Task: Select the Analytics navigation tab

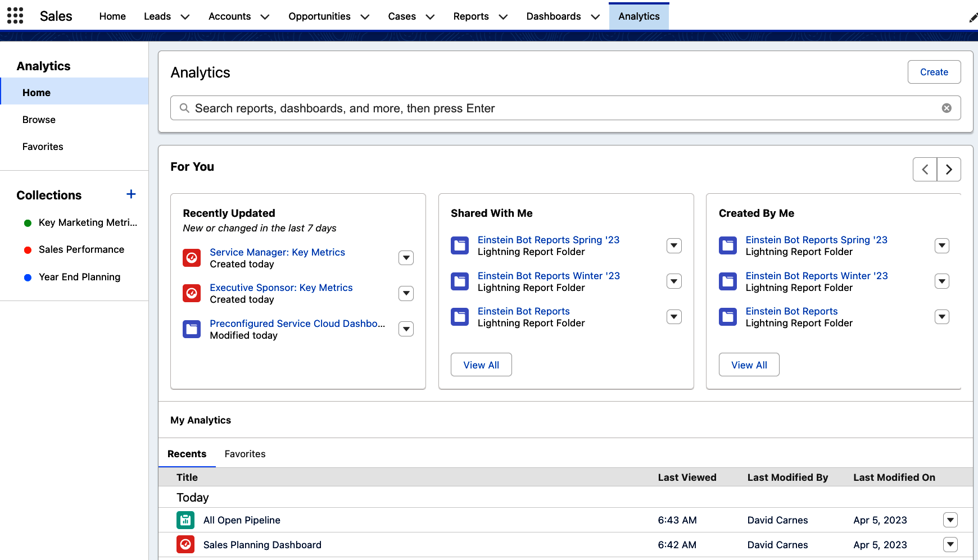Action: (639, 16)
